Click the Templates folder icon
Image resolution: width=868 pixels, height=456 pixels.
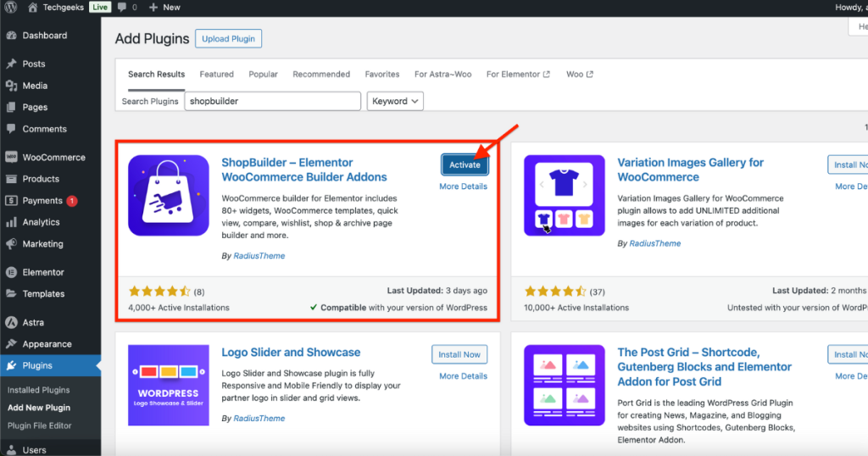tap(11, 294)
